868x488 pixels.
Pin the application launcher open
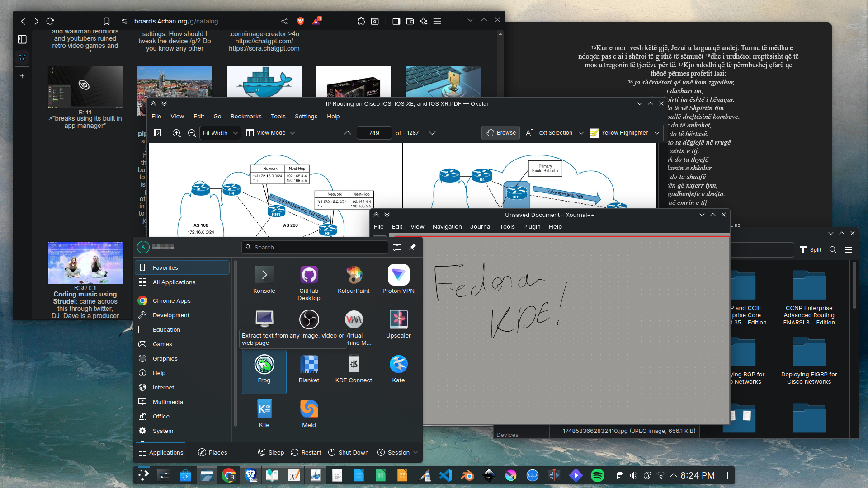pyautogui.click(x=412, y=247)
